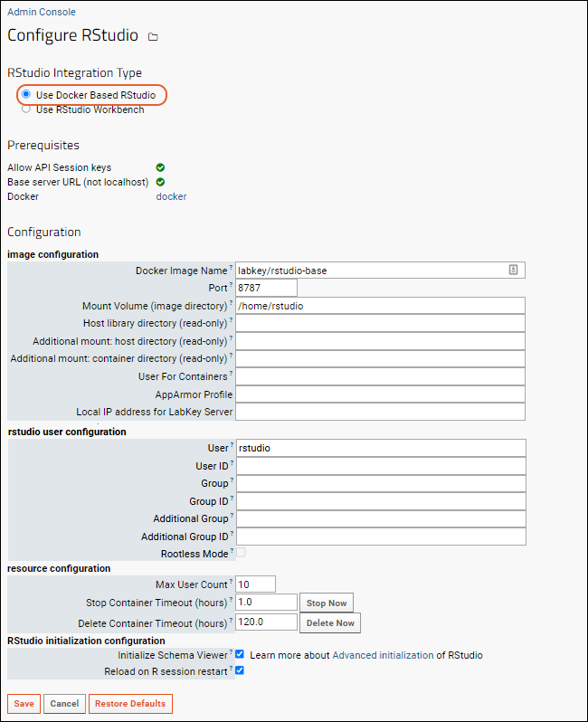Toggle the Rootless Mode checkbox
588x722 pixels.
pyautogui.click(x=241, y=552)
